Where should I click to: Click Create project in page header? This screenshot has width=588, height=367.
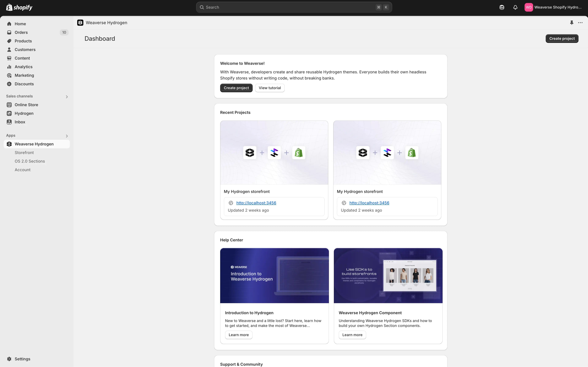(562, 39)
